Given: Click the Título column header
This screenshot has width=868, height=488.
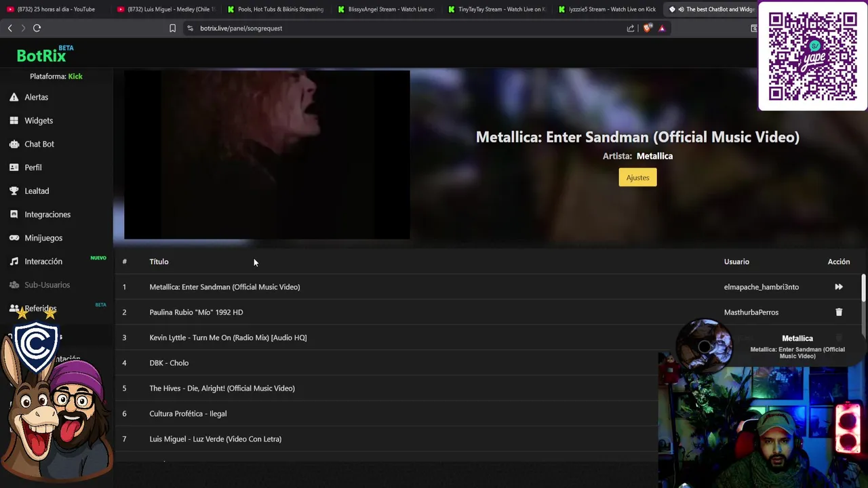Looking at the screenshot, I should [x=159, y=262].
